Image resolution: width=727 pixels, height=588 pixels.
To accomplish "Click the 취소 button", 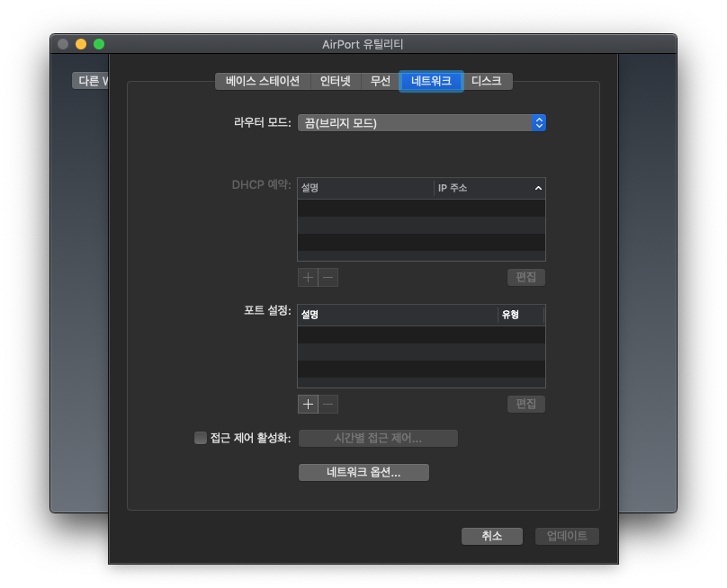I will point(492,536).
